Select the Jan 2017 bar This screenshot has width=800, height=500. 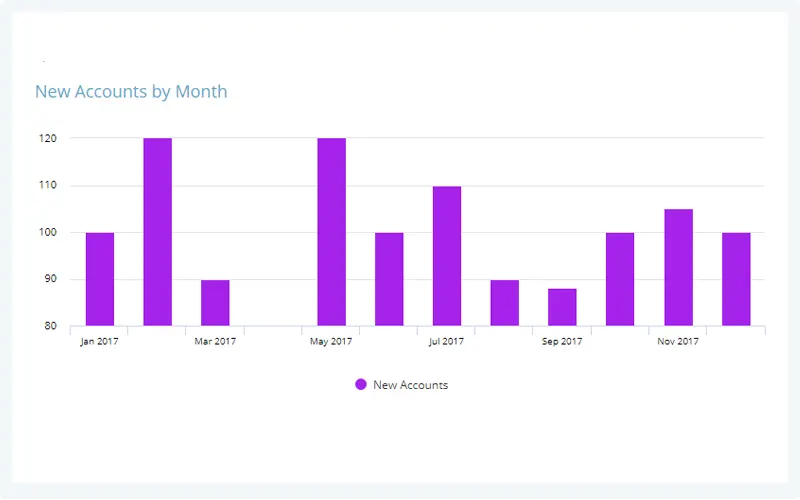click(x=100, y=279)
